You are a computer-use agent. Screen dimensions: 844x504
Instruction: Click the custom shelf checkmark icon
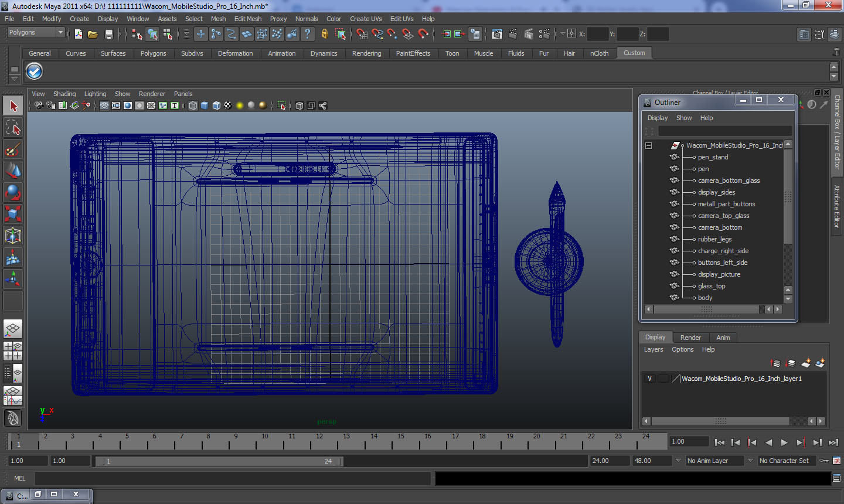(35, 71)
